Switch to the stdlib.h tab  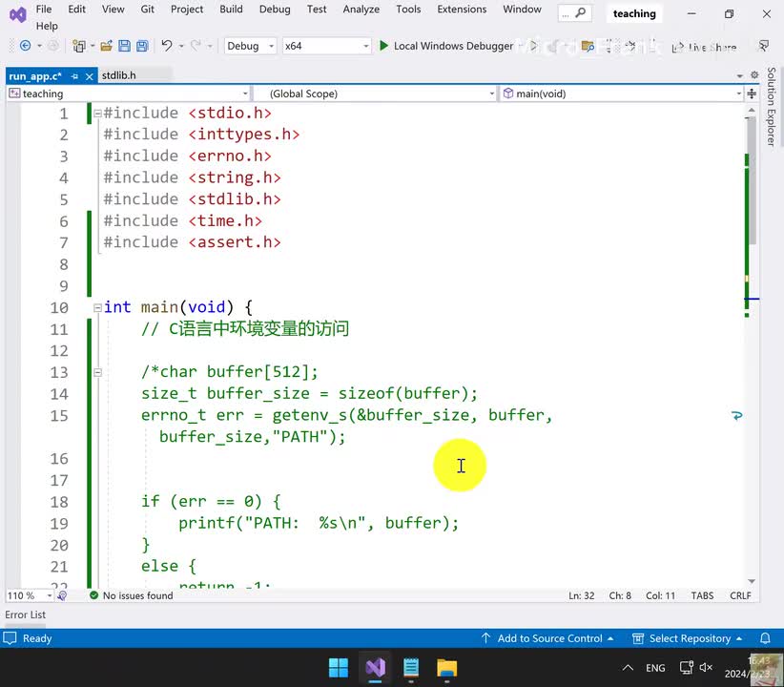point(119,75)
